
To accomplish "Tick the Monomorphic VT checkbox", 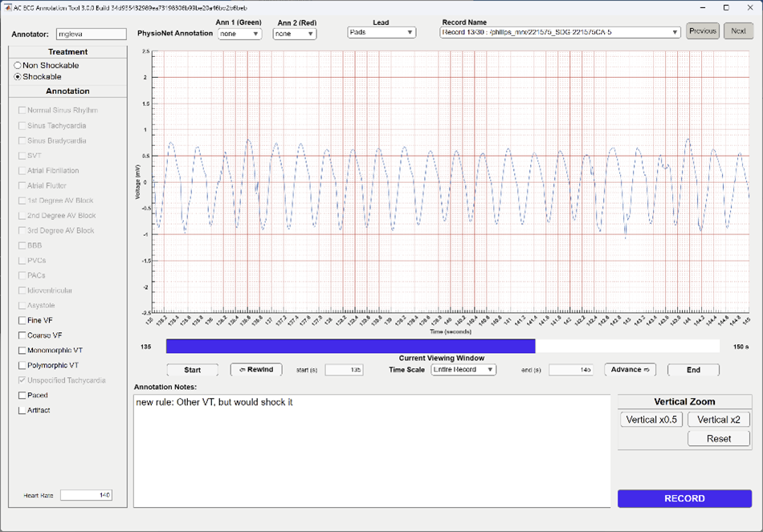I will [x=22, y=351].
